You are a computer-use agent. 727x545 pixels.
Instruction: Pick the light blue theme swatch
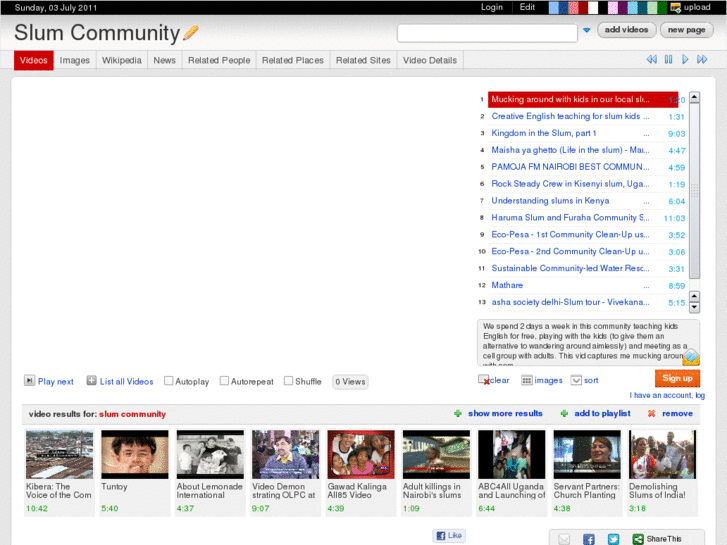click(x=554, y=7)
